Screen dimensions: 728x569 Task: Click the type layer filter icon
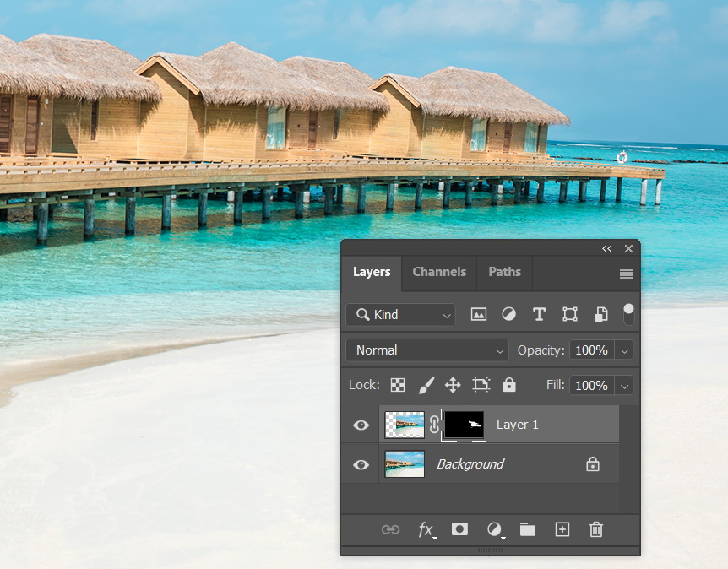(539, 315)
